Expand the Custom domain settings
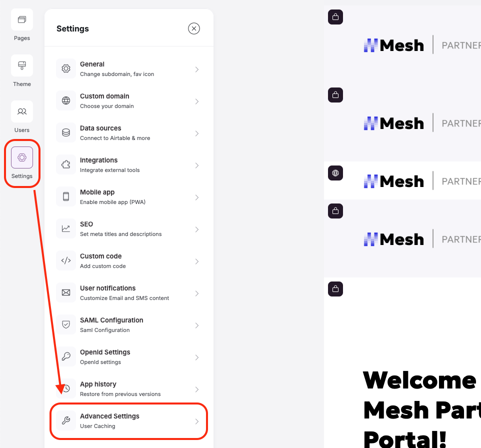 (128, 100)
